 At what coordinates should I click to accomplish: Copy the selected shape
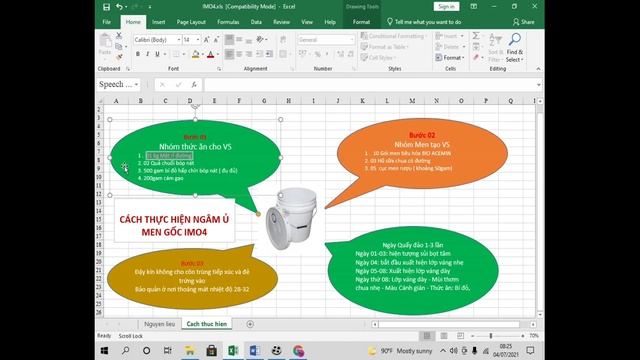point(119,47)
